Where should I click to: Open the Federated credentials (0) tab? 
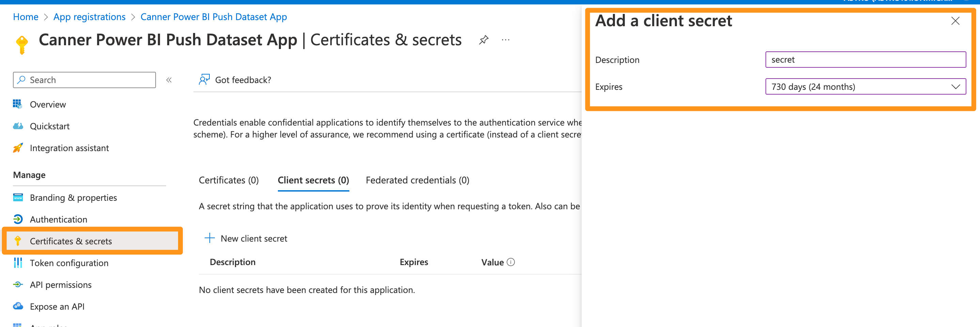pos(417,180)
